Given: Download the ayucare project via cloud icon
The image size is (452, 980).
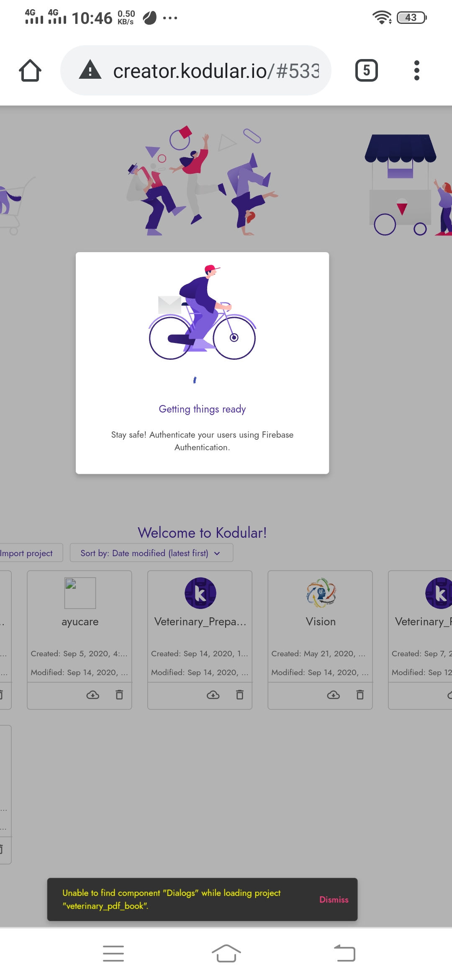Looking at the screenshot, I should click(92, 695).
